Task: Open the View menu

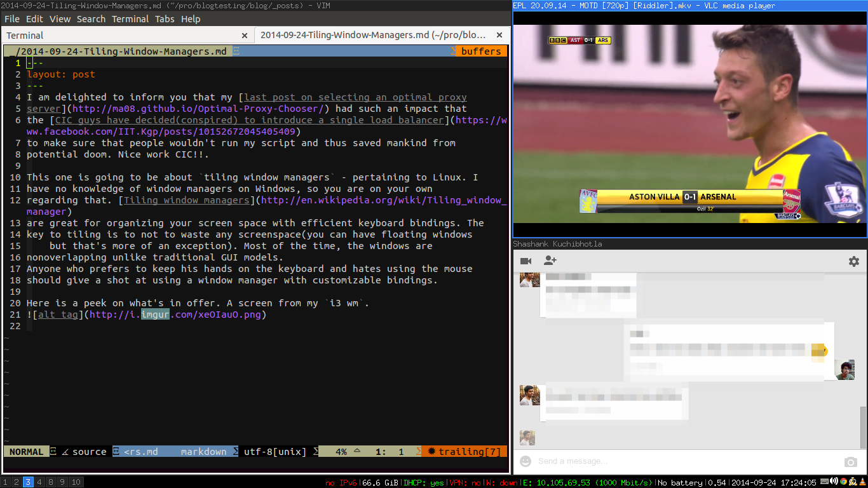Action: tap(60, 19)
